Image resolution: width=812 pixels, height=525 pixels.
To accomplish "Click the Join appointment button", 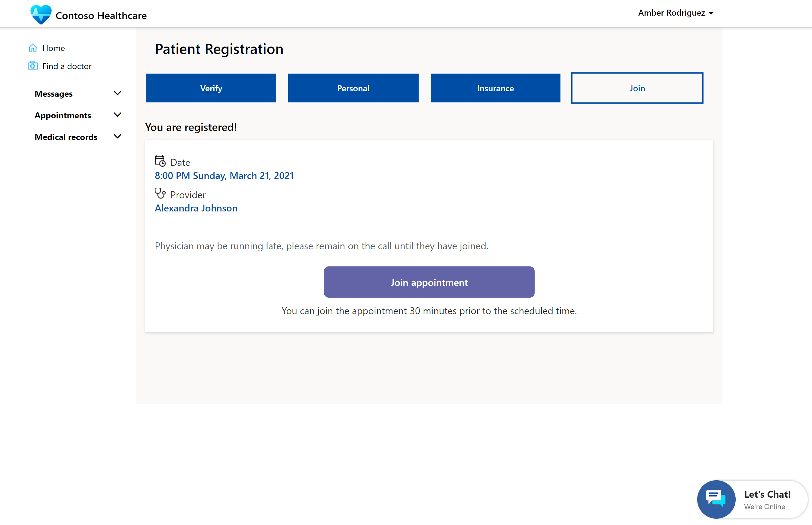I will click(x=429, y=282).
